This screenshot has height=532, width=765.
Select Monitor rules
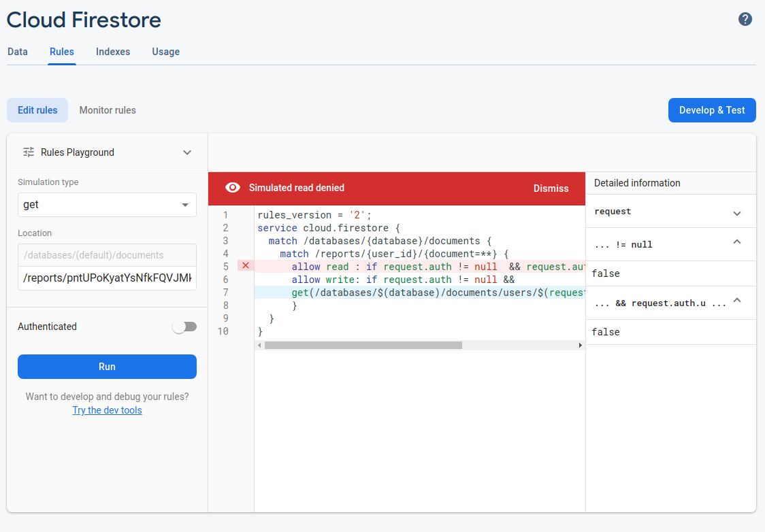(x=107, y=110)
